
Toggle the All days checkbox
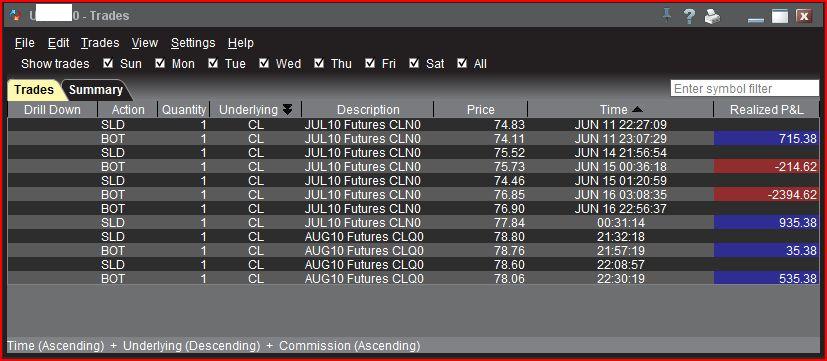[x=462, y=64]
